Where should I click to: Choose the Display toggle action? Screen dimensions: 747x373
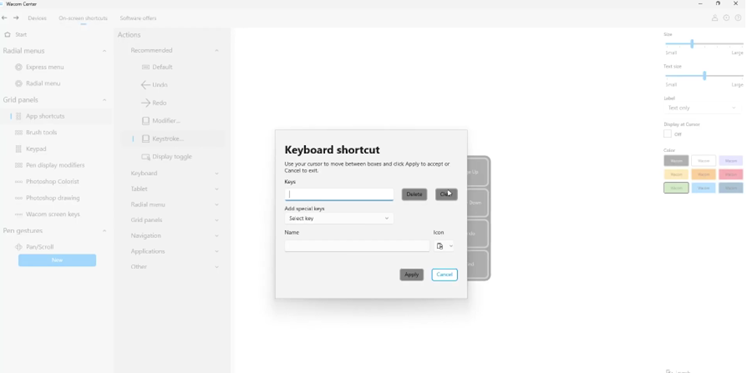pos(172,157)
